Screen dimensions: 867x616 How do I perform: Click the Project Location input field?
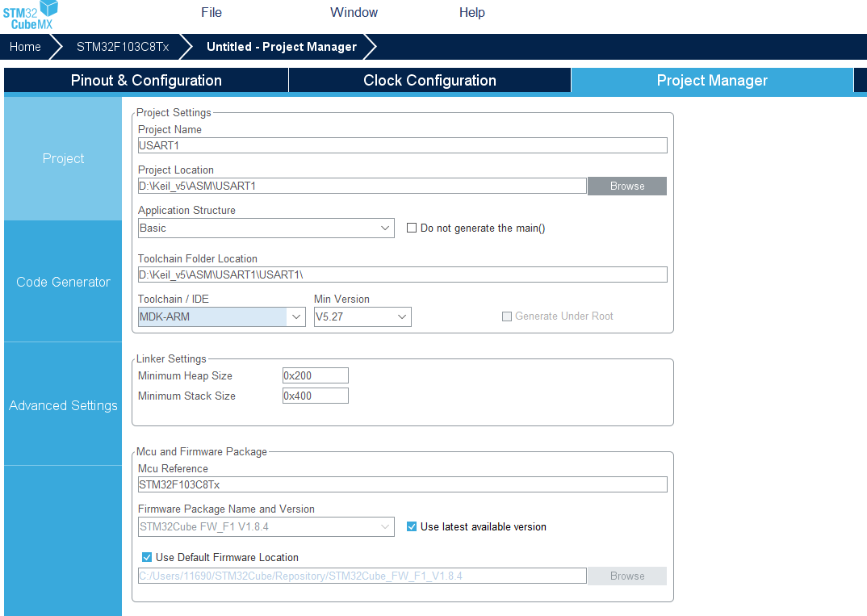[x=362, y=186]
